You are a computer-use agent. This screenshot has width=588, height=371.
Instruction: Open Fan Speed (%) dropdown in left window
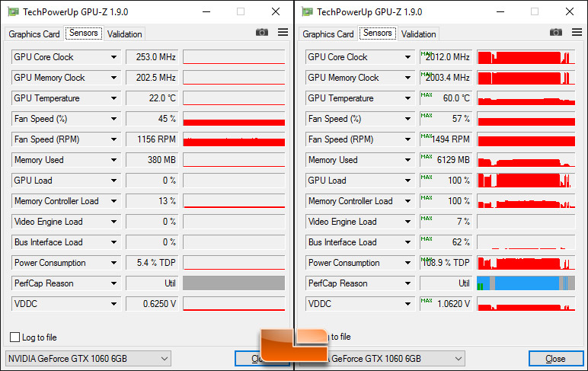(x=113, y=119)
